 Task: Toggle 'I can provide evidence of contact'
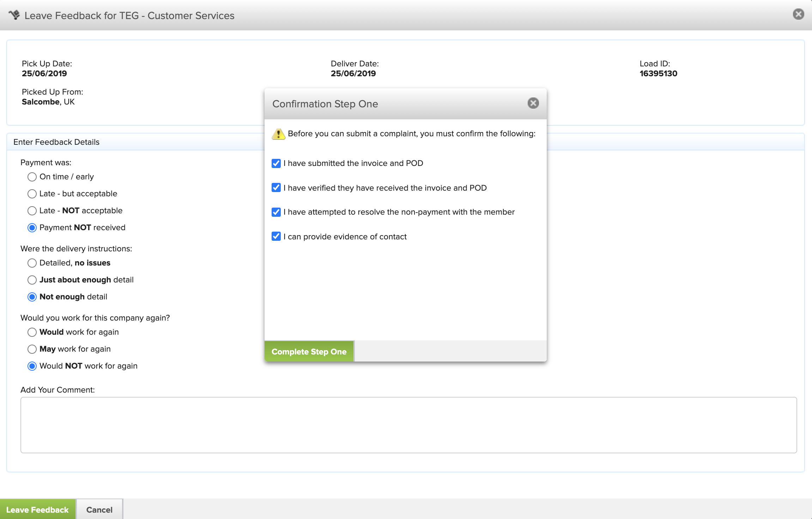click(276, 237)
